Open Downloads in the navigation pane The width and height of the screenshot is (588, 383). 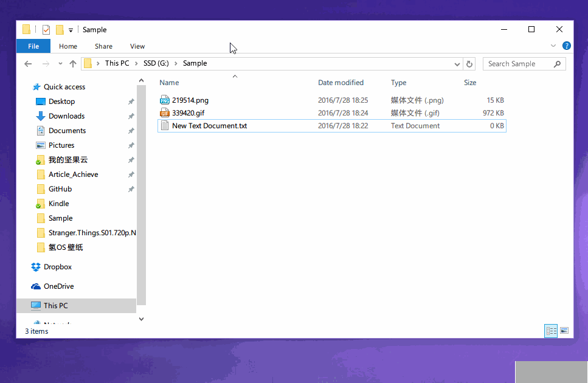click(x=66, y=116)
